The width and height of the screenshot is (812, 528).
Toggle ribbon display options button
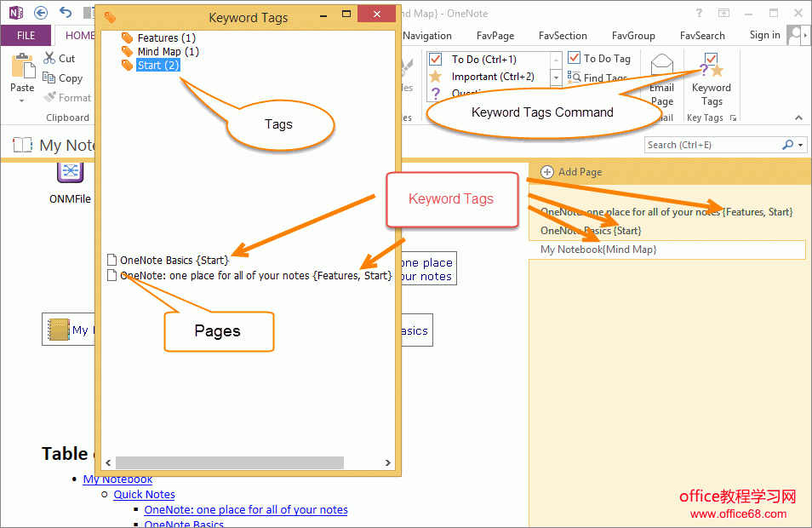click(723, 14)
